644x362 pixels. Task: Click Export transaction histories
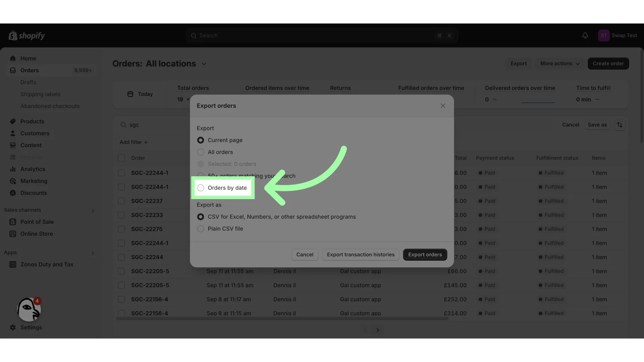(x=361, y=255)
